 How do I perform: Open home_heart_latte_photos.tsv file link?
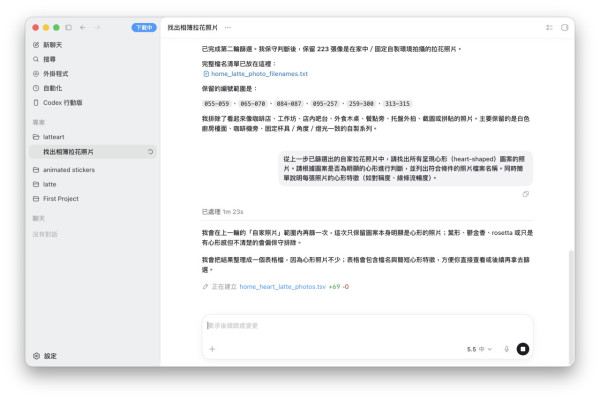pos(282,287)
